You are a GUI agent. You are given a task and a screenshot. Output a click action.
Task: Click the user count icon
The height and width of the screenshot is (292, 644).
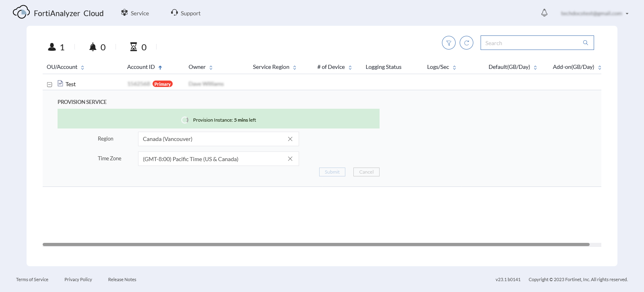pyautogui.click(x=52, y=47)
